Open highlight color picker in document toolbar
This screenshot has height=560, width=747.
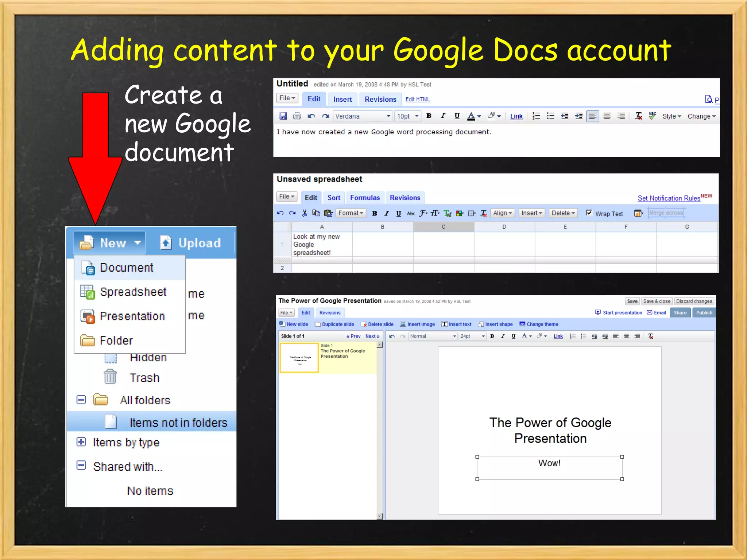tap(494, 116)
